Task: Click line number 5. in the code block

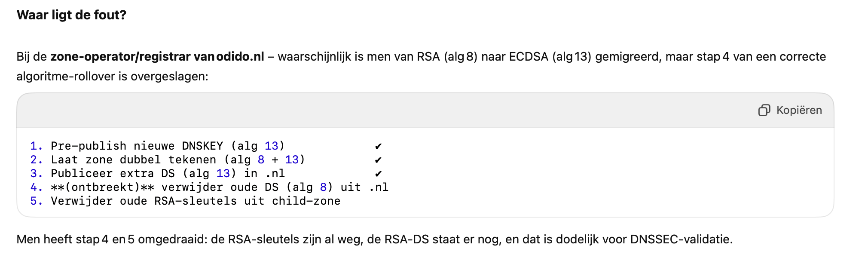Action: (x=37, y=201)
